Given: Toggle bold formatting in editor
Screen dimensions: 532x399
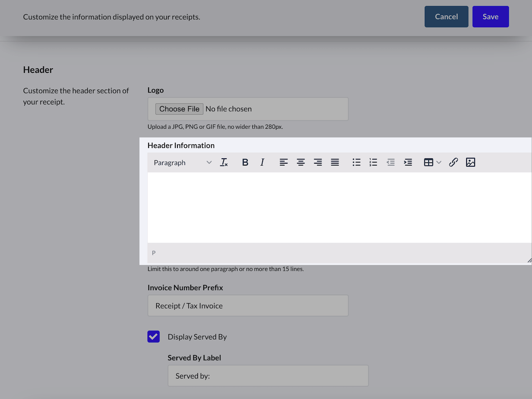Looking at the screenshot, I should pyautogui.click(x=245, y=162).
